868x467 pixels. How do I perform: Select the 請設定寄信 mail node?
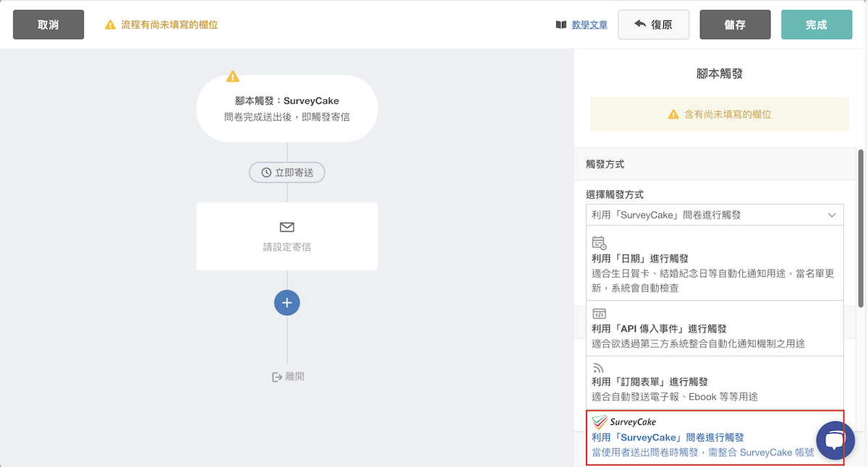coord(287,236)
